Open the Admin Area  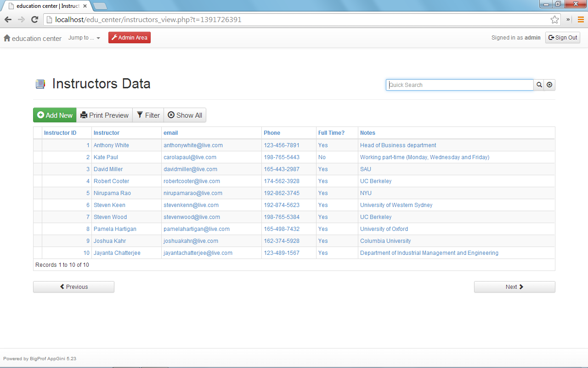130,38
